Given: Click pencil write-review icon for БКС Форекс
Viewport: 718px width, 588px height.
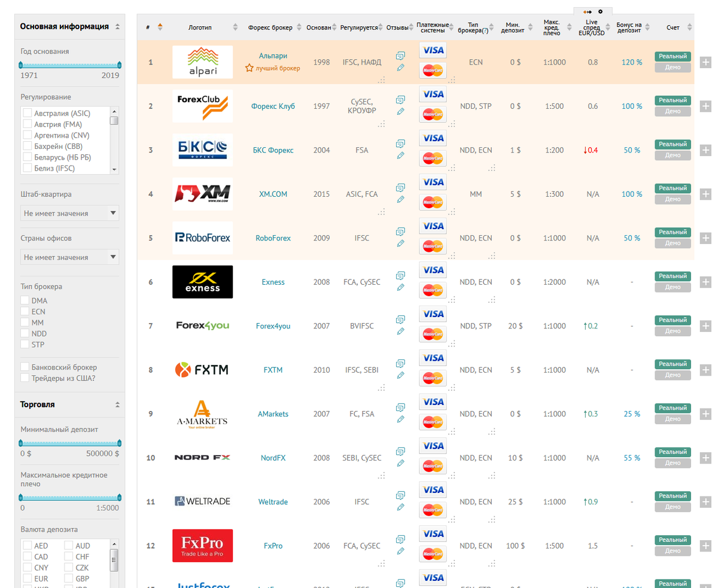Looking at the screenshot, I should pyautogui.click(x=400, y=156).
